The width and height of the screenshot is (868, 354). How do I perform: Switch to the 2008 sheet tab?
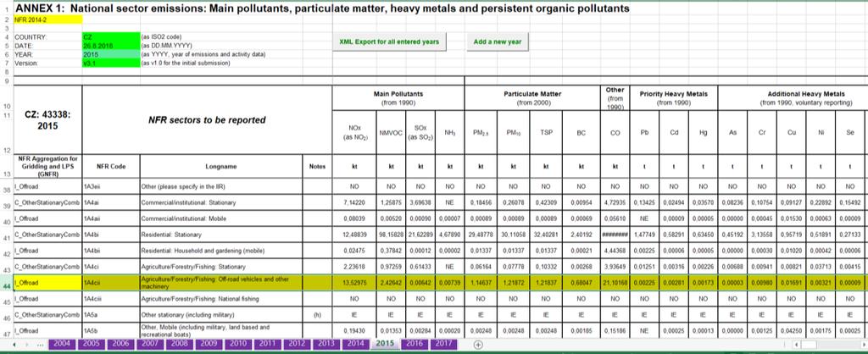click(179, 344)
